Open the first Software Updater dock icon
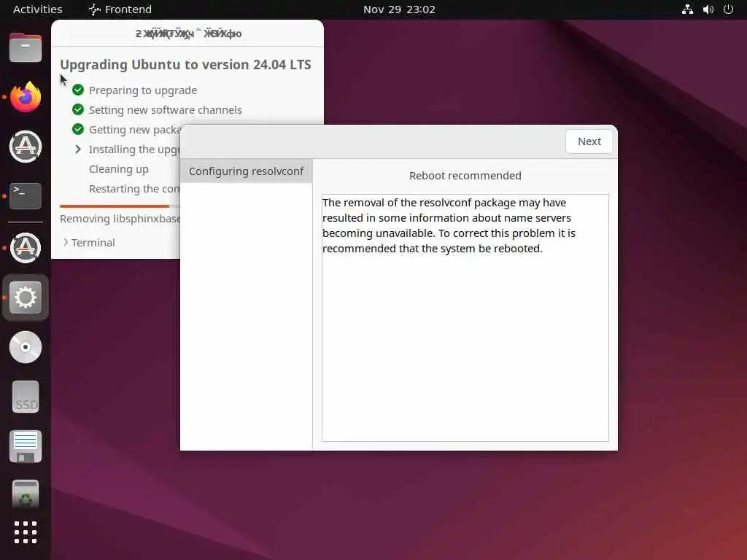 26,147
